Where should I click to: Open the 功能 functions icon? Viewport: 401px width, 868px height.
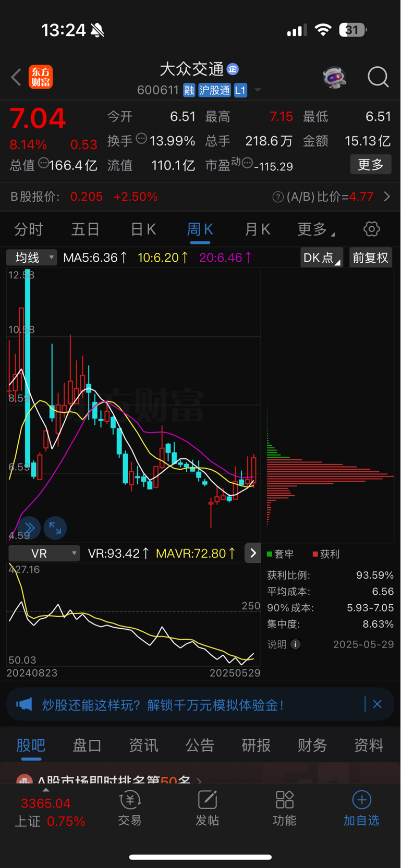(x=284, y=809)
